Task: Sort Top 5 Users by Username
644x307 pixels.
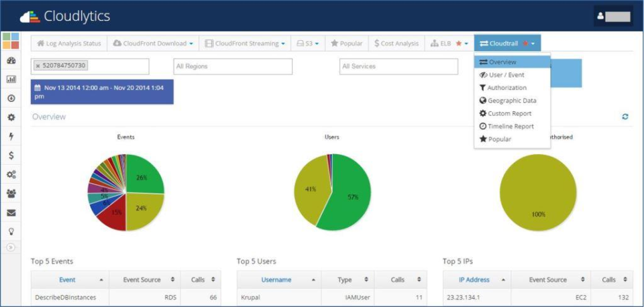Action: point(279,280)
